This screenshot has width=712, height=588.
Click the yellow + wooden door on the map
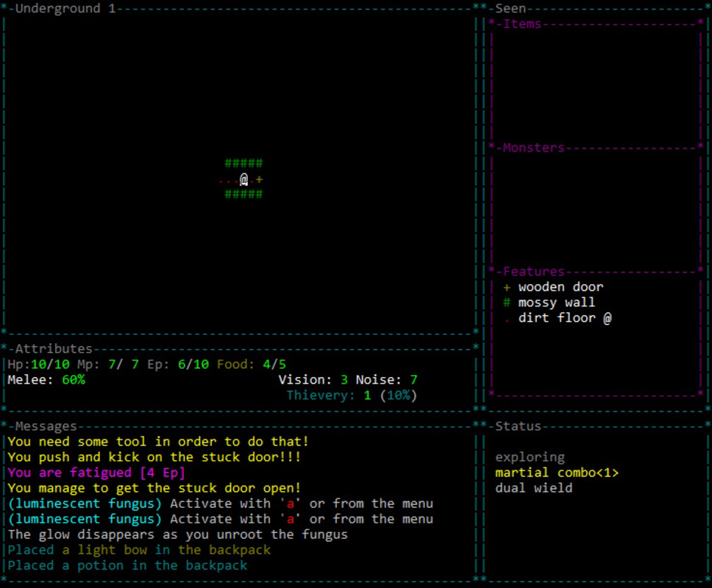(260, 179)
